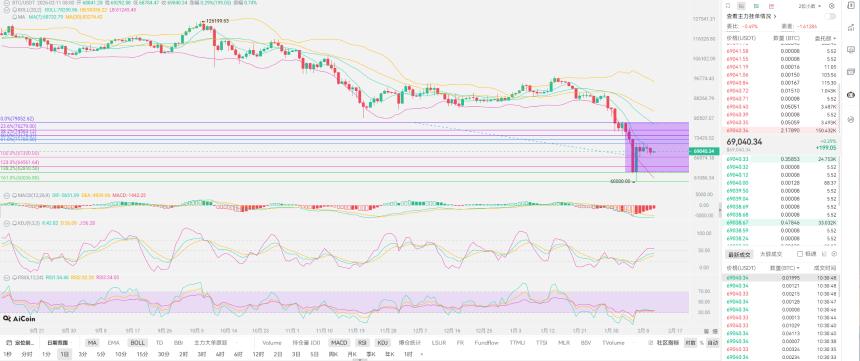Click the Volume indicator button
This screenshot has width=860, height=361.
(271, 343)
